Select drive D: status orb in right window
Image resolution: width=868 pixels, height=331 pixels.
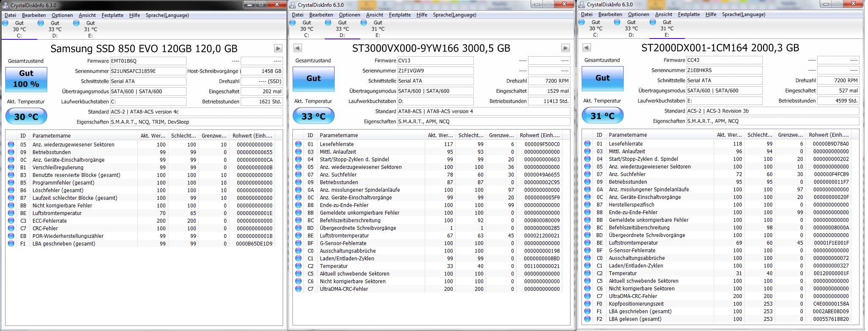(617, 22)
